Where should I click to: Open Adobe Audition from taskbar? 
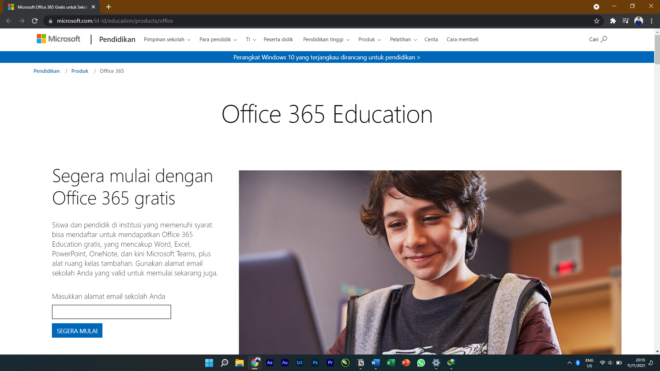(285, 363)
